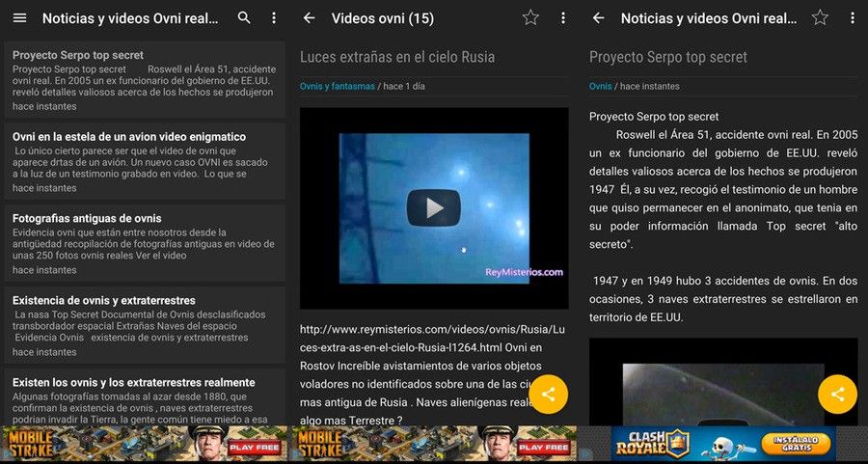Open the 'Ovnis' category link

coord(601,87)
